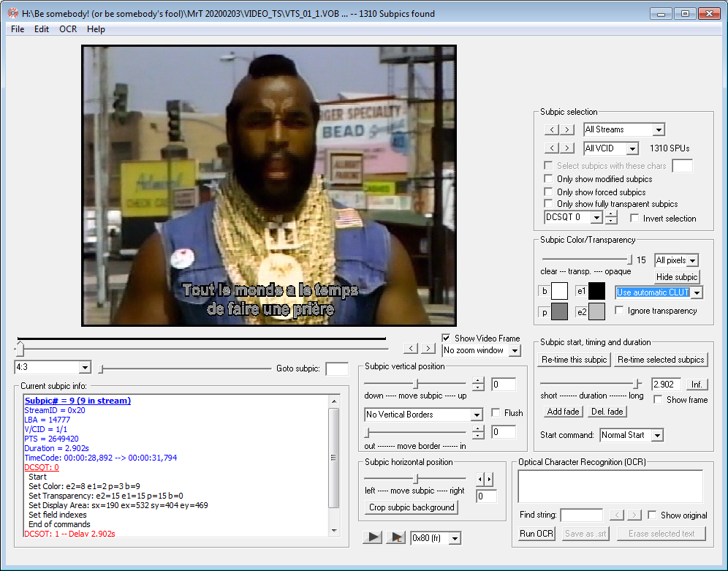
Task: Enable Only show modified subpics
Action: (x=548, y=178)
